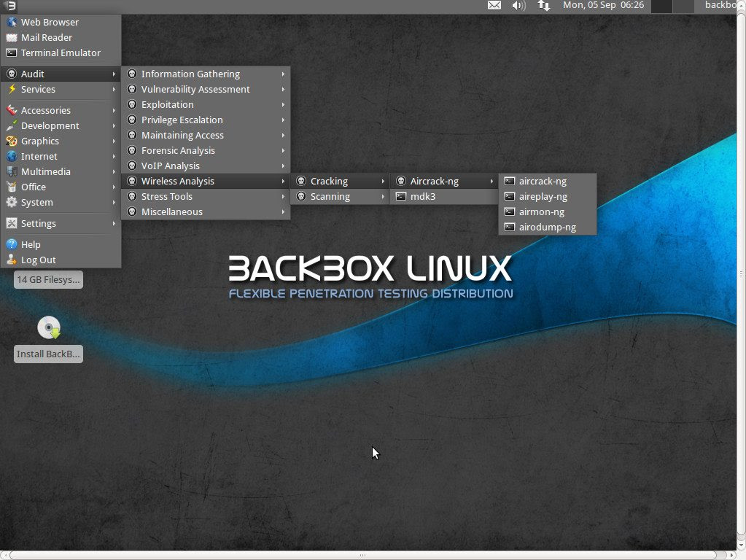Click the airodump-ng terminal icon
The width and height of the screenshot is (746, 560).
point(510,227)
